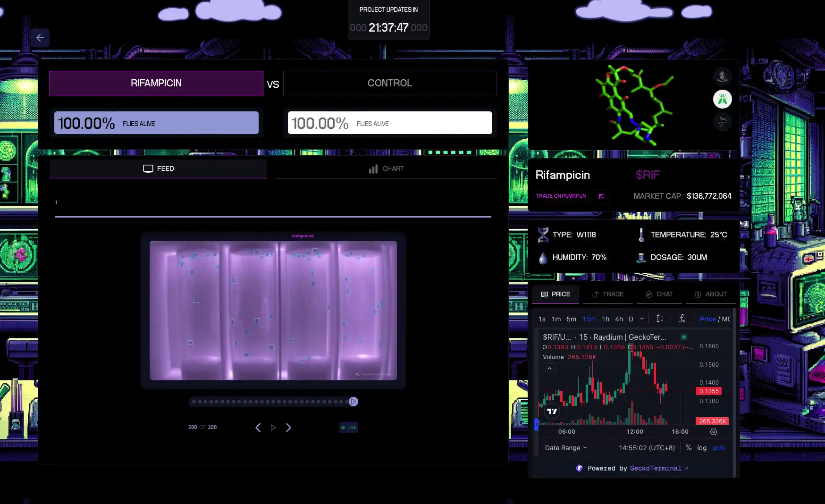Expand the timeframe interval dropdown
The width and height of the screenshot is (825, 504).
[x=642, y=319]
